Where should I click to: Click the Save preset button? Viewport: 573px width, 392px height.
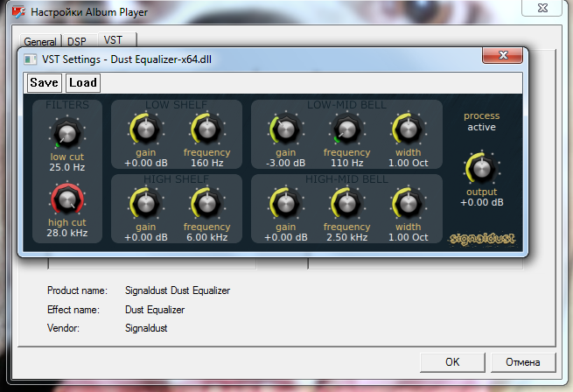click(x=45, y=82)
